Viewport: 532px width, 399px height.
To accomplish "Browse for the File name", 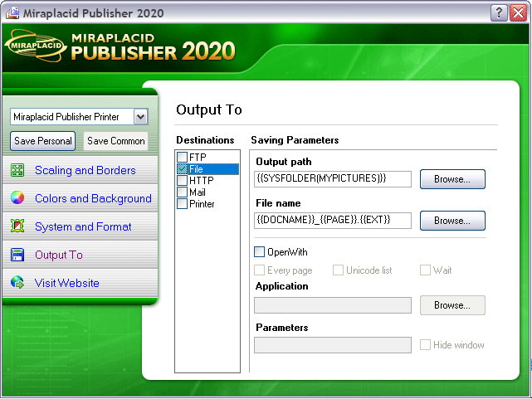I will tap(452, 221).
